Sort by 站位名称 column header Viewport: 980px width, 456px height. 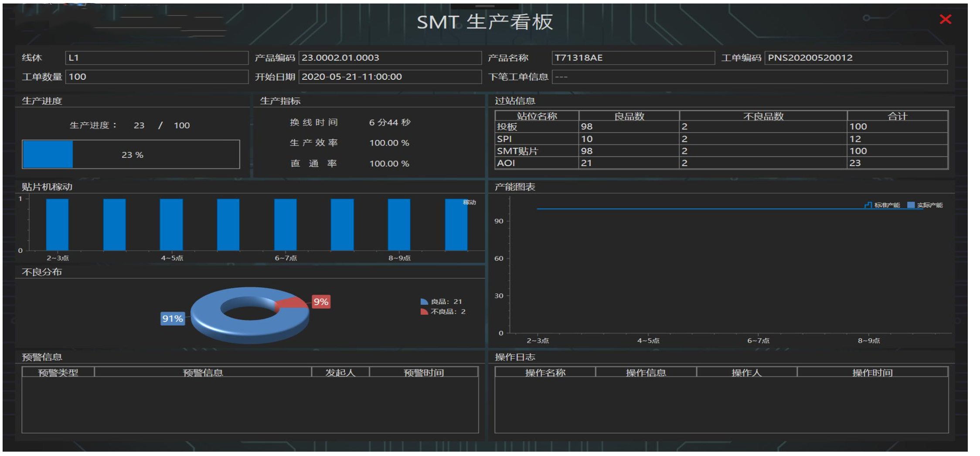pos(537,116)
